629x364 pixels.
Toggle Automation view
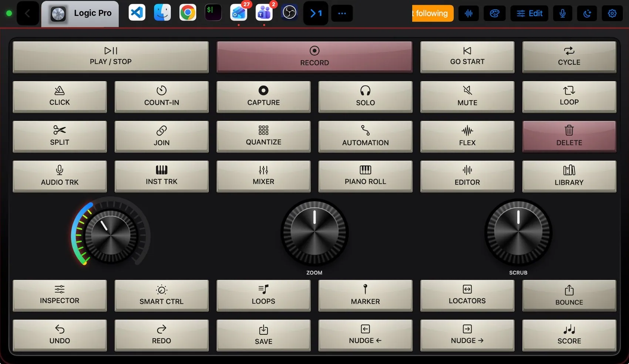(x=366, y=136)
